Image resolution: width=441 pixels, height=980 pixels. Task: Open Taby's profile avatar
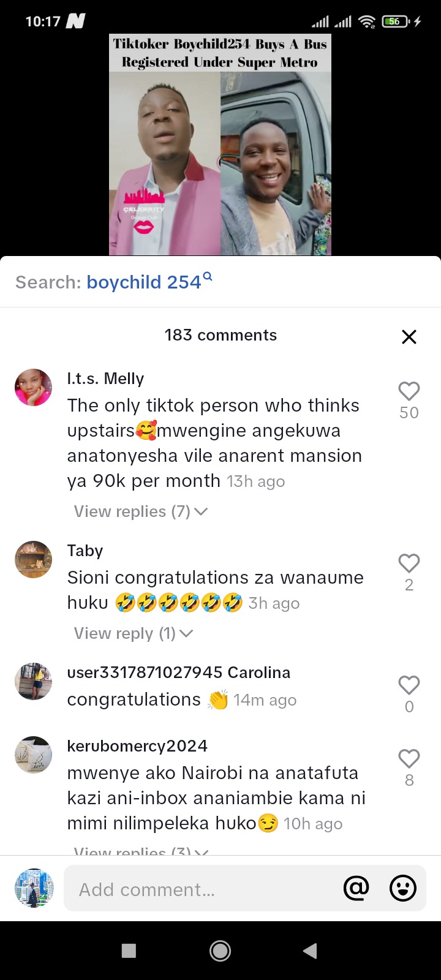tap(33, 559)
